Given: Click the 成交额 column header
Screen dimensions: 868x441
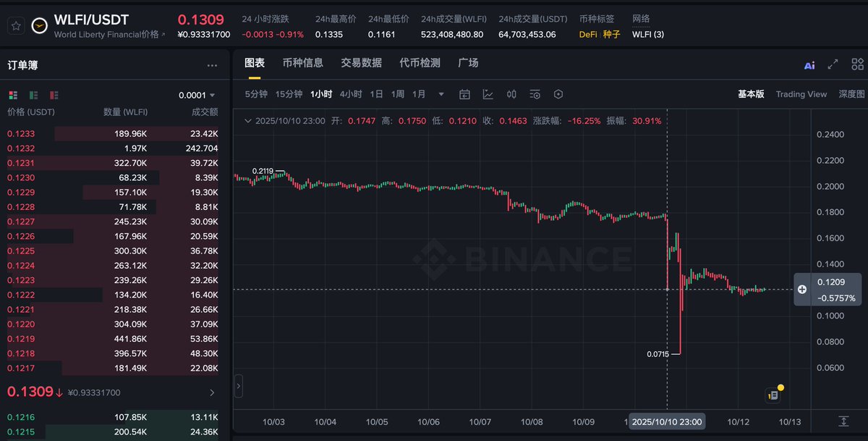Looking at the screenshot, I should [205, 112].
